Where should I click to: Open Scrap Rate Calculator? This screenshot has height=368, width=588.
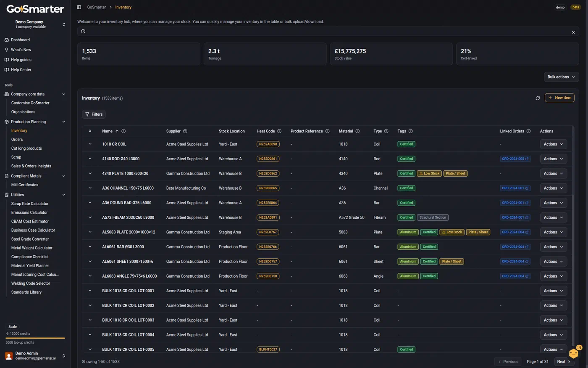click(x=30, y=204)
